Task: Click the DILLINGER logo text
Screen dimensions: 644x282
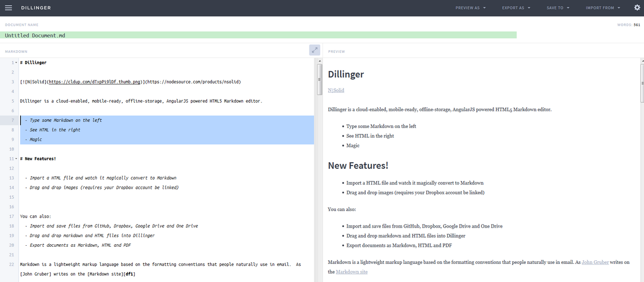Action: [36, 8]
